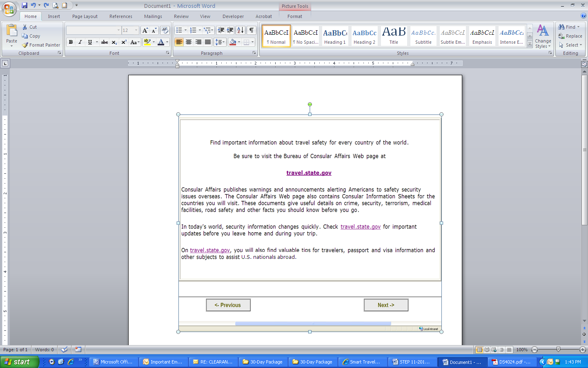Image resolution: width=588 pixels, height=368 pixels.
Task: Click the proofing errors status icon
Action: [64, 350]
